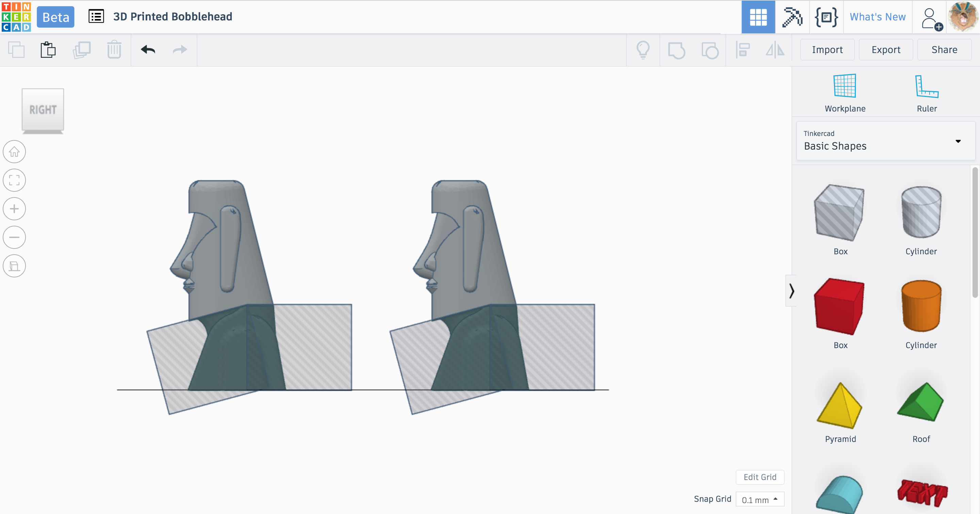The width and height of the screenshot is (980, 514).
Task: Open the Basic Shapes dropdown
Action: pos(886,141)
